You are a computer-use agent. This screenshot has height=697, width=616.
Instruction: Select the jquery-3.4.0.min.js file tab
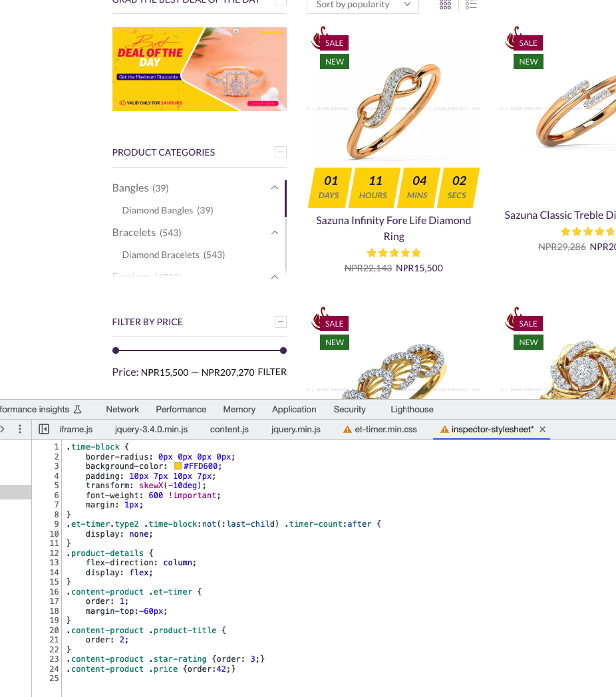[151, 430]
